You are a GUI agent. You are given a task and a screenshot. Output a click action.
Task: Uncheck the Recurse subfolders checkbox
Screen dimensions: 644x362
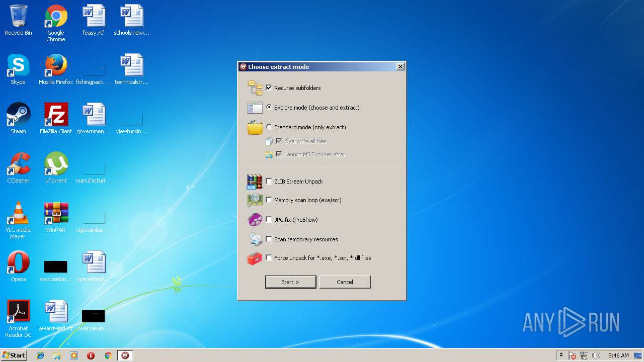pos(269,87)
